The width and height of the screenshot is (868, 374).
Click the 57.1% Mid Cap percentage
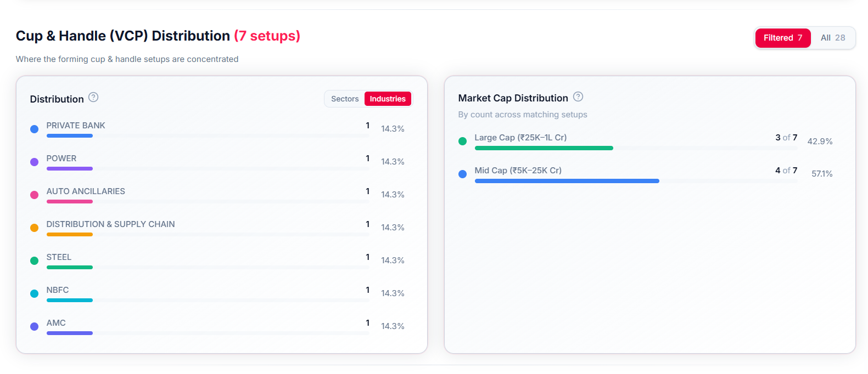coord(822,174)
